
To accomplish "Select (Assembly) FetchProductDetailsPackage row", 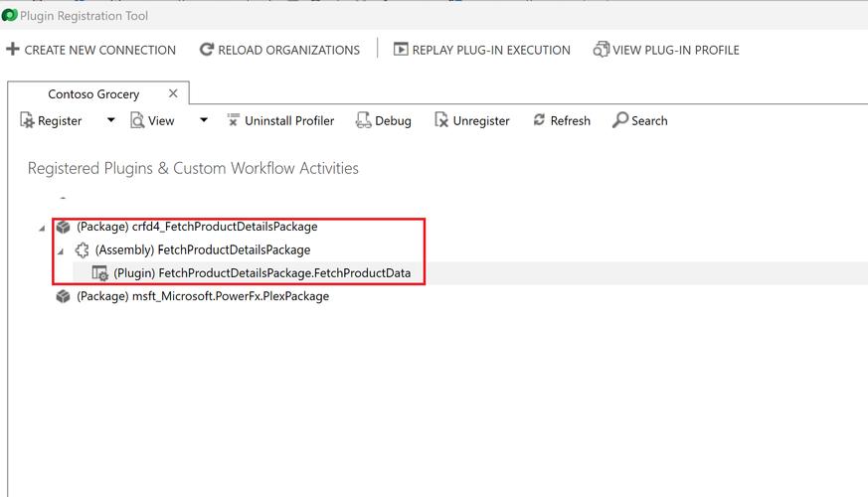I will tap(203, 249).
